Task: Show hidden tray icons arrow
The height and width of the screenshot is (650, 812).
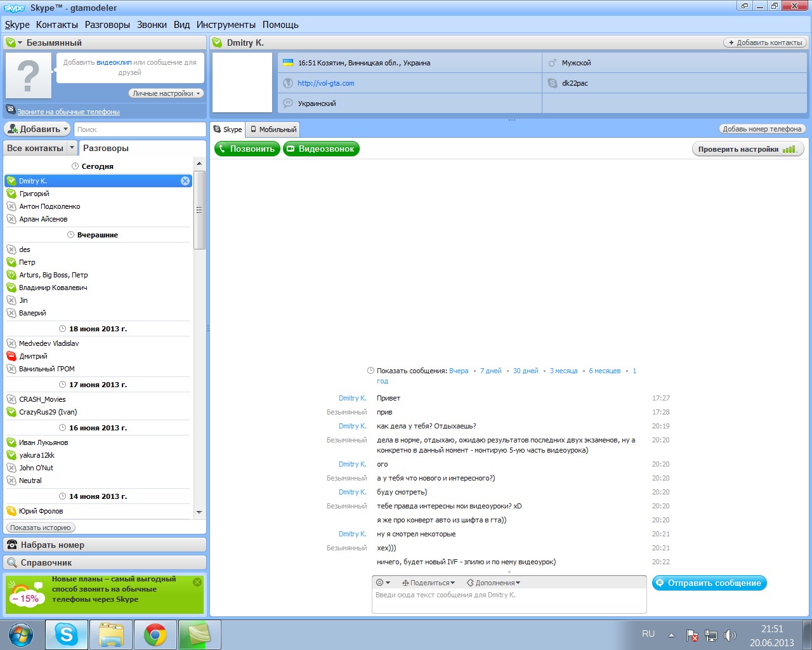Action: pyautogui.click(x=671, y=635)
